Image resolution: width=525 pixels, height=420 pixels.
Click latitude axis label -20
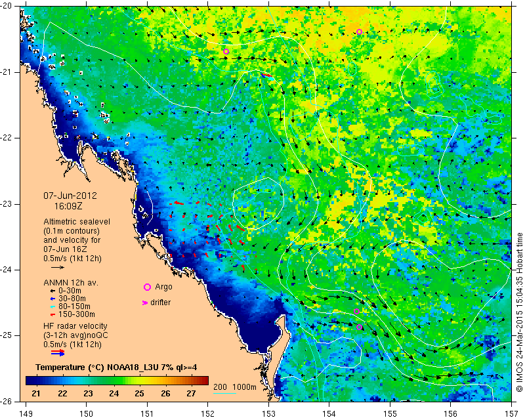click(x=7, y=6)
